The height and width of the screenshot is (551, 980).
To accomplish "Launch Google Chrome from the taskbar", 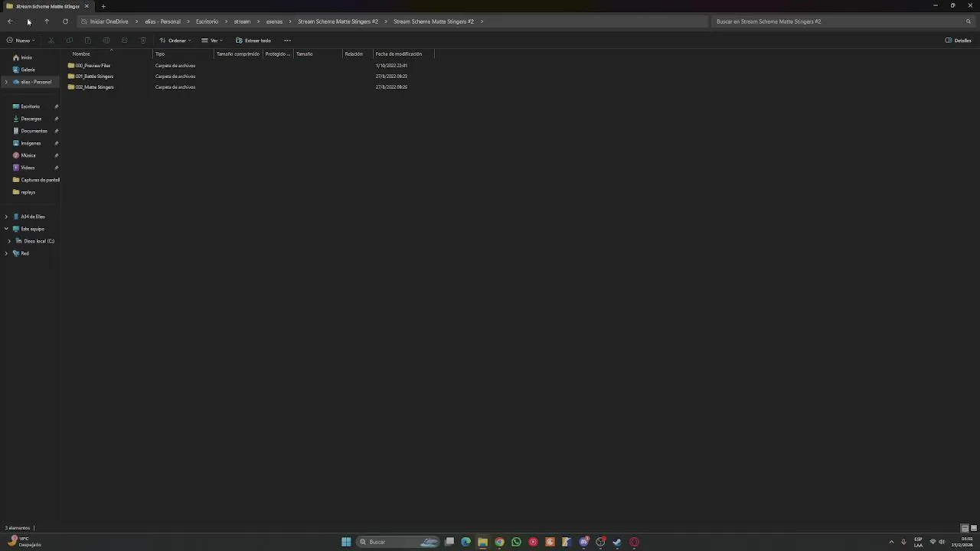I will click(x=499, y=542).
